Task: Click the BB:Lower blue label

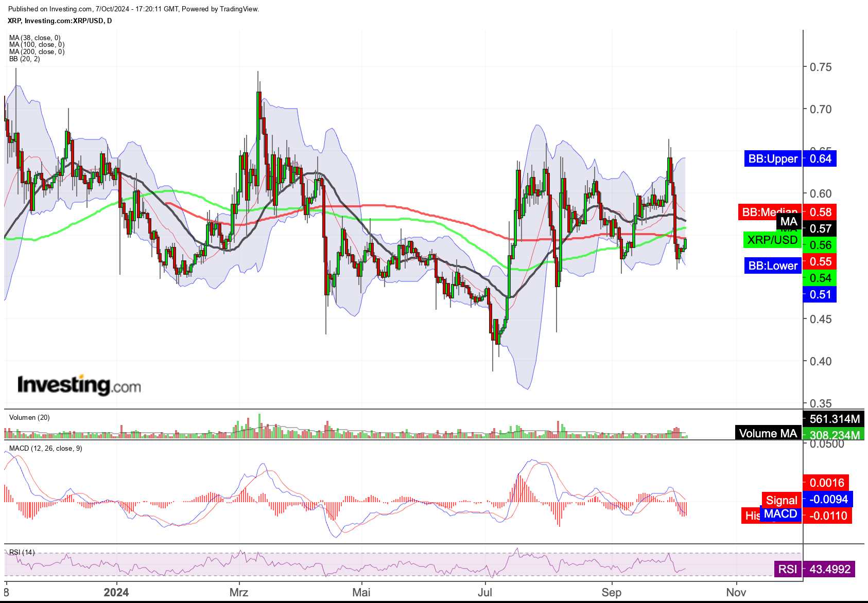Action: coord(773,265)
